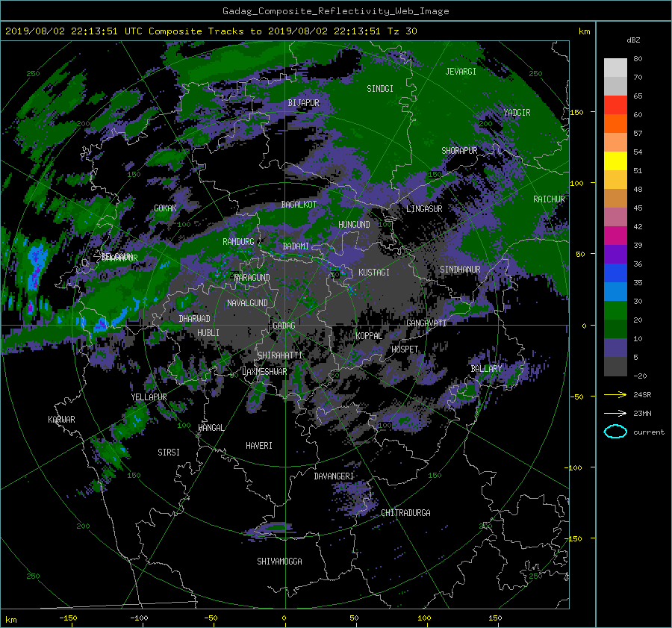Click the YELLAPUR city label
672x628 pixels.
pos(149,397)
